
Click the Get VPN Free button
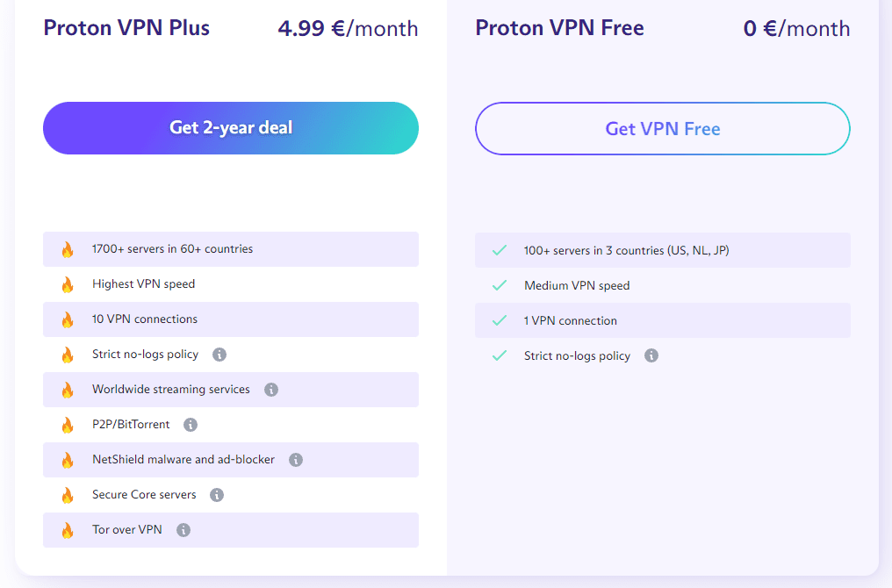(x=663, y=128)
